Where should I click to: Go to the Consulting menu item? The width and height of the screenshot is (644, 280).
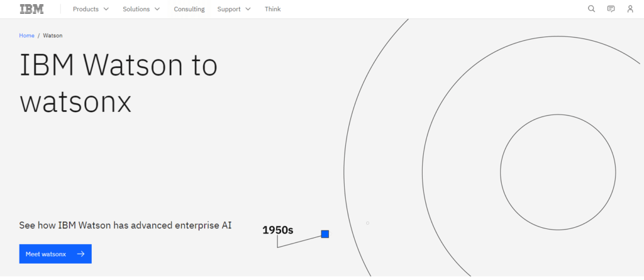[x=189, y=9]
